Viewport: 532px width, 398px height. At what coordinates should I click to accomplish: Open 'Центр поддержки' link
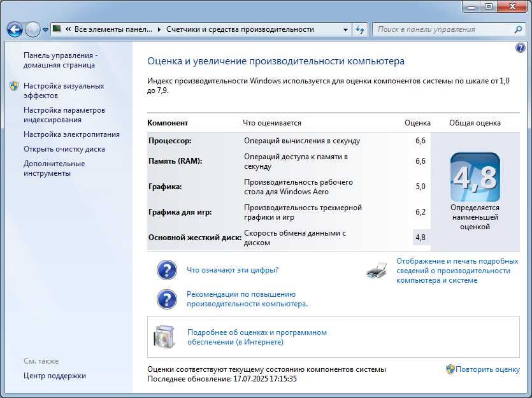coord(55,376)
